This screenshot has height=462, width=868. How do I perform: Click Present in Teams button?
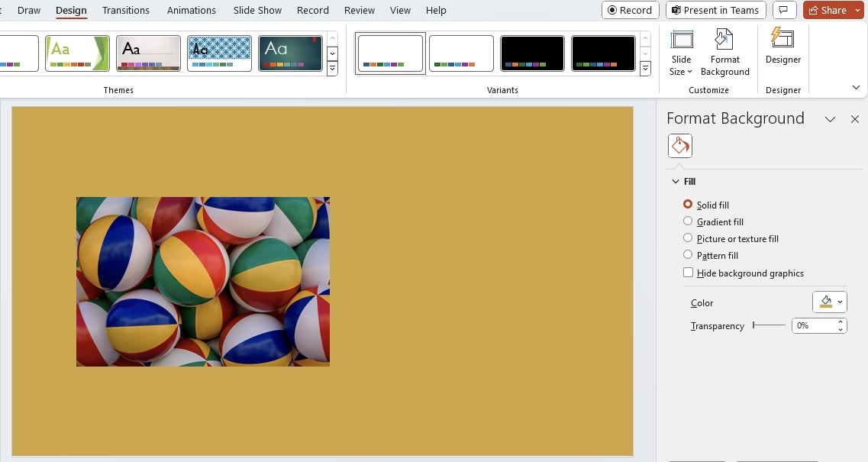(x=715, y=10)
